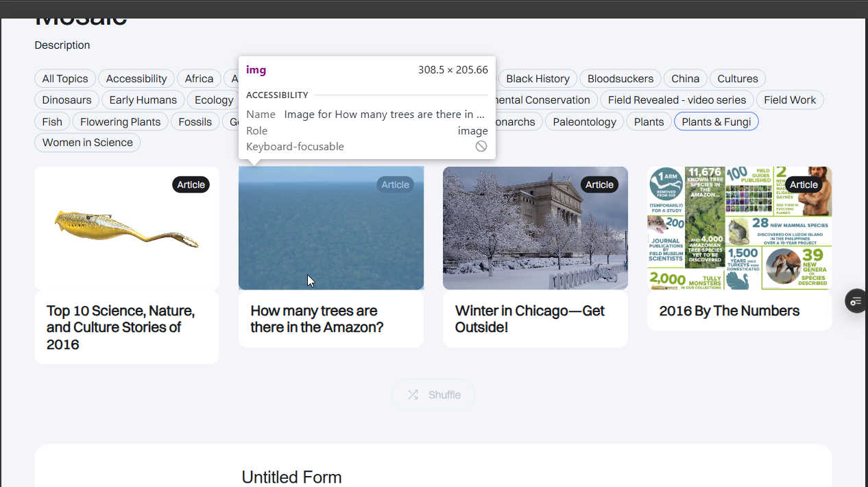Filter by Women in Science
Screen dimensions: 868x487
[88, 143]
